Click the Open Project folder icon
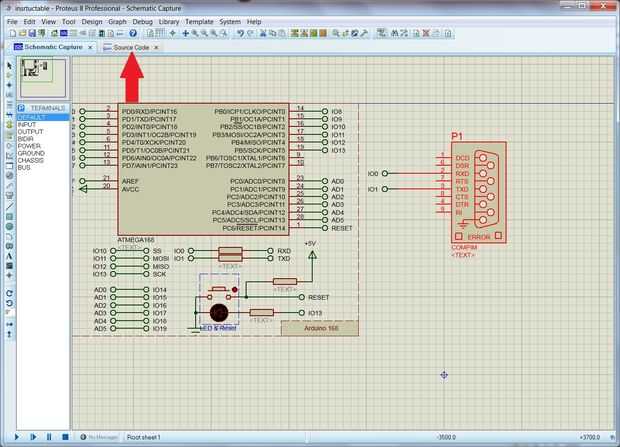Image resolution: width=620 pixels, height=447 pixels. 23,34
